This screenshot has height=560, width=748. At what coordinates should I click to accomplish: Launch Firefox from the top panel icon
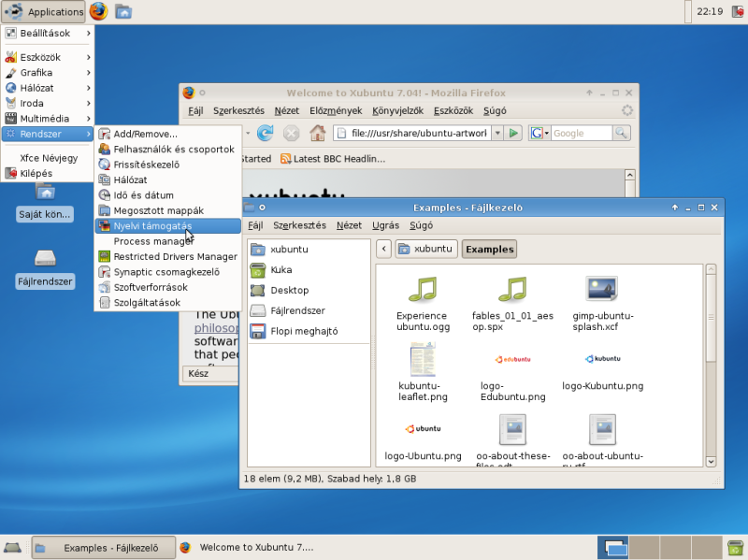click(99, 11)
